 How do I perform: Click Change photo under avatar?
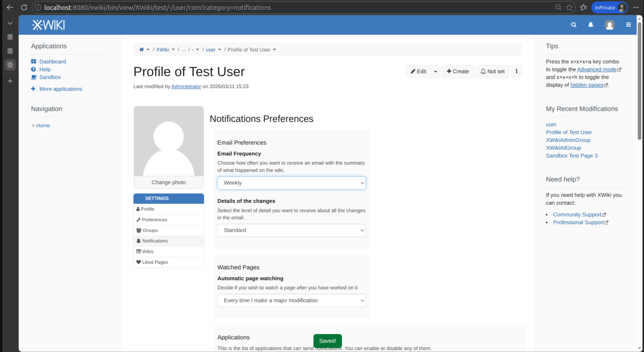(169, 182)
